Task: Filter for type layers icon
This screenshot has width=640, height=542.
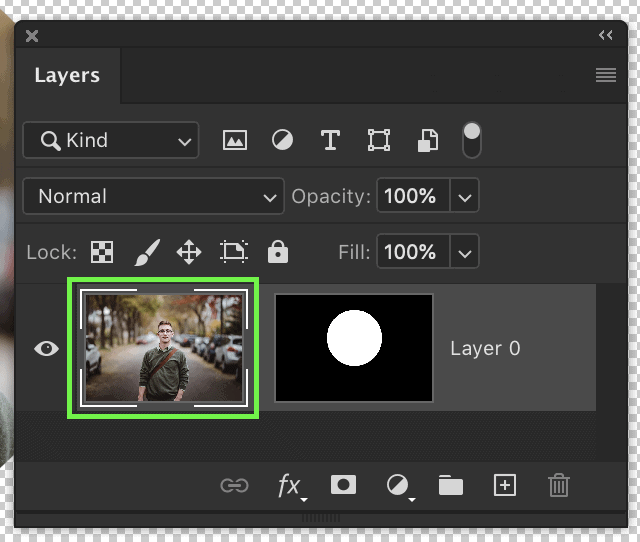Action: click(x=330, y=140)
